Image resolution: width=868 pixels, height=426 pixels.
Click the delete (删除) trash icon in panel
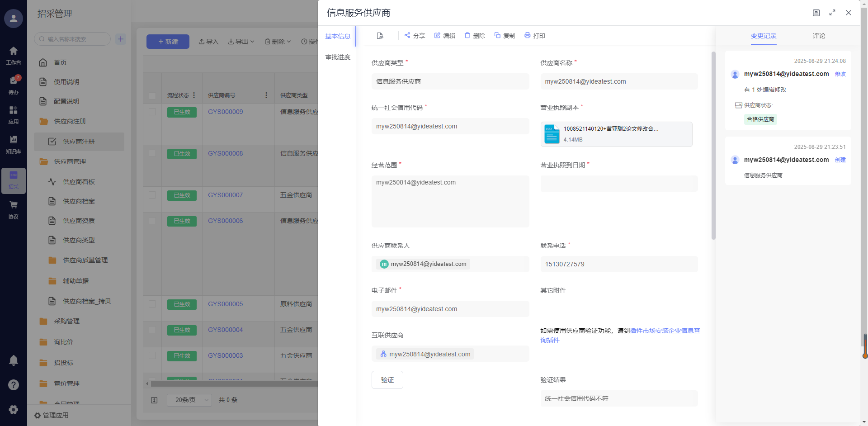pyautogui.click(x=467, y=35)
